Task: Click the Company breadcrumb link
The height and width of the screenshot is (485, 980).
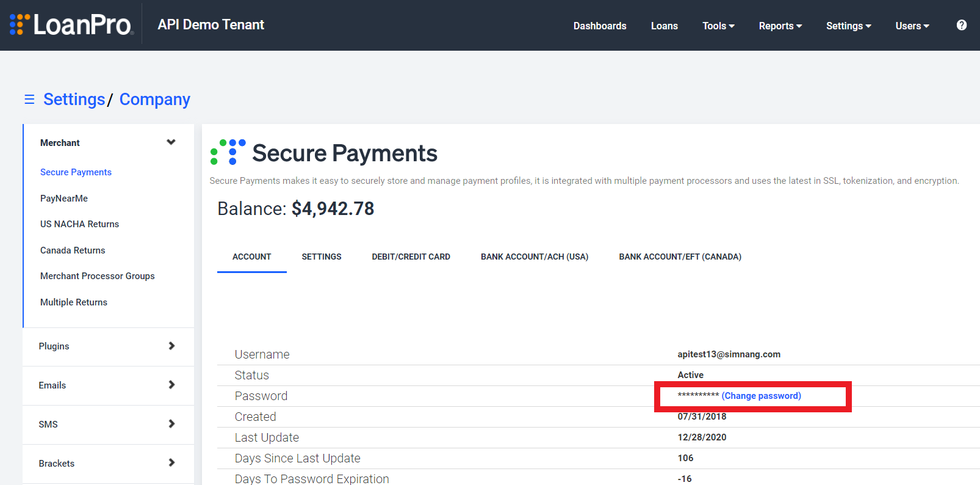Action: 155,99
